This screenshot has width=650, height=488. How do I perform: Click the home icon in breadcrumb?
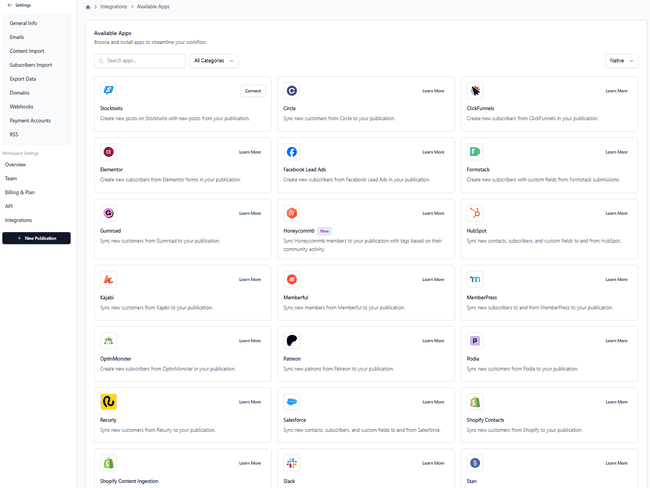point(88,7)
